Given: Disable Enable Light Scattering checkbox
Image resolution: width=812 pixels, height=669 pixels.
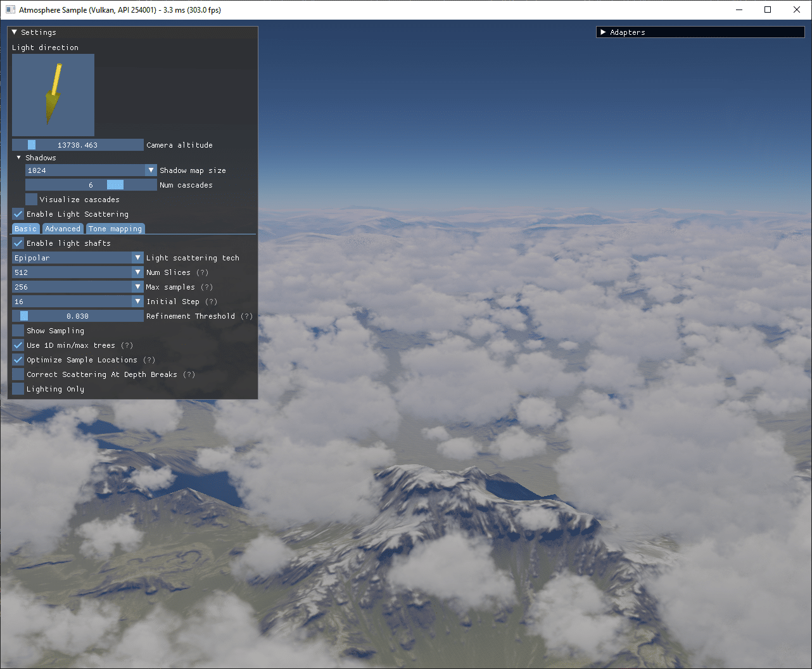Looking at the screenshot, I should [18, 214].
